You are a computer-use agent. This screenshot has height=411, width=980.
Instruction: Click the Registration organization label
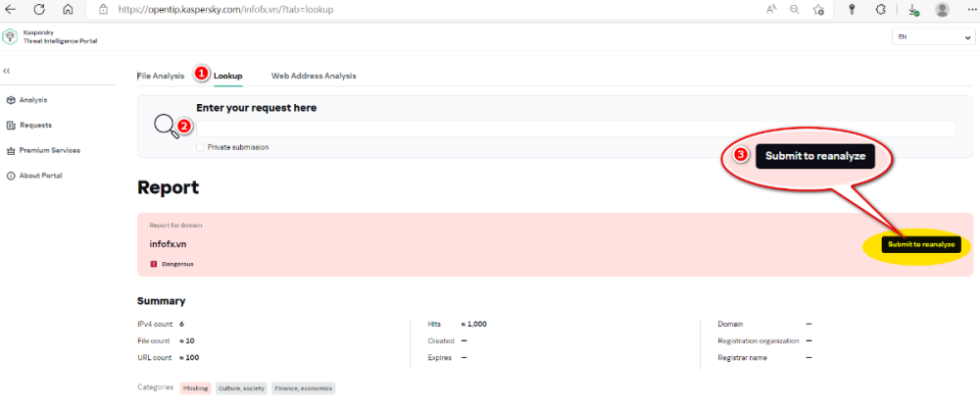pyautogui.click(x=759, y=341)
